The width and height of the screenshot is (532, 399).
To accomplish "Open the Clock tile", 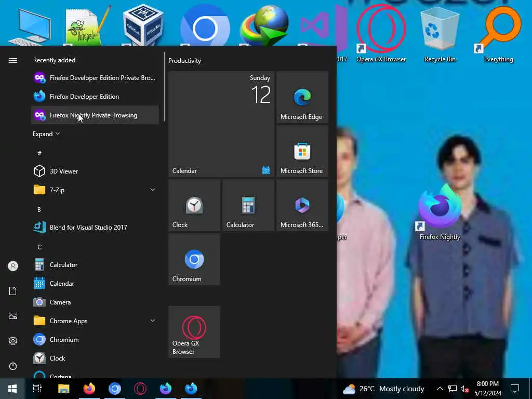I will pyautogui.click(x=194, y=205).
